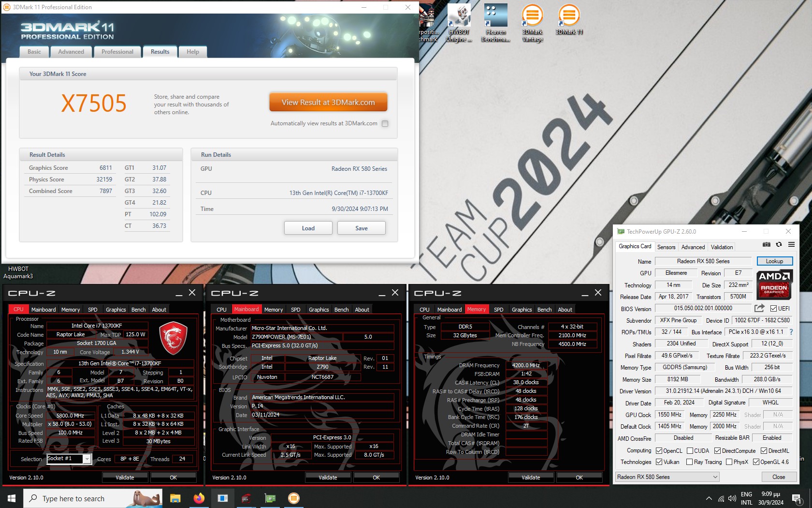Screen dimensions: 812x508
Task: Open the HWBOT Aquamark3 desktop shortcut
Action: click(18, 272)
